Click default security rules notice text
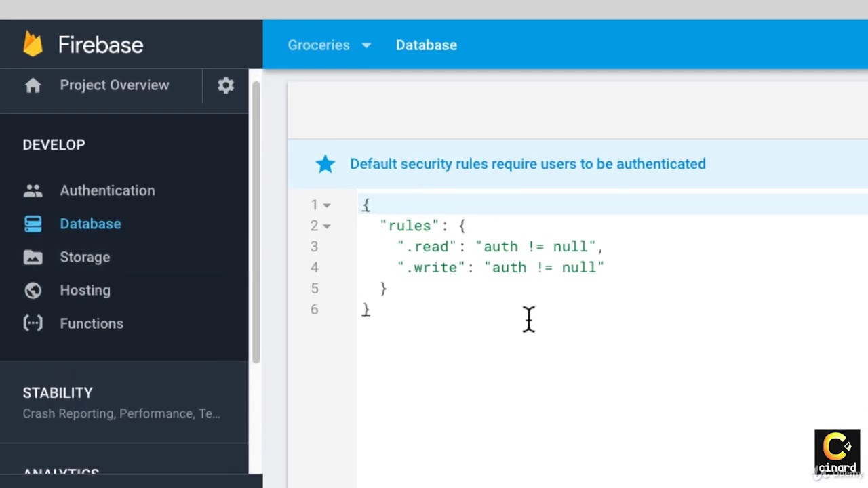The image size is (868, 488). (x=528, y=164)
